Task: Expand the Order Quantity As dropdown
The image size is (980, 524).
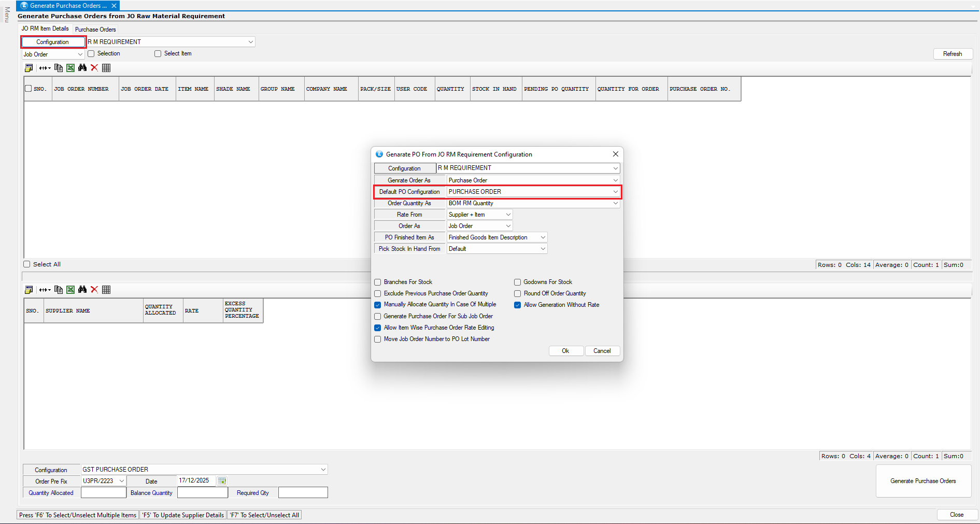Action: pos(615,203)
